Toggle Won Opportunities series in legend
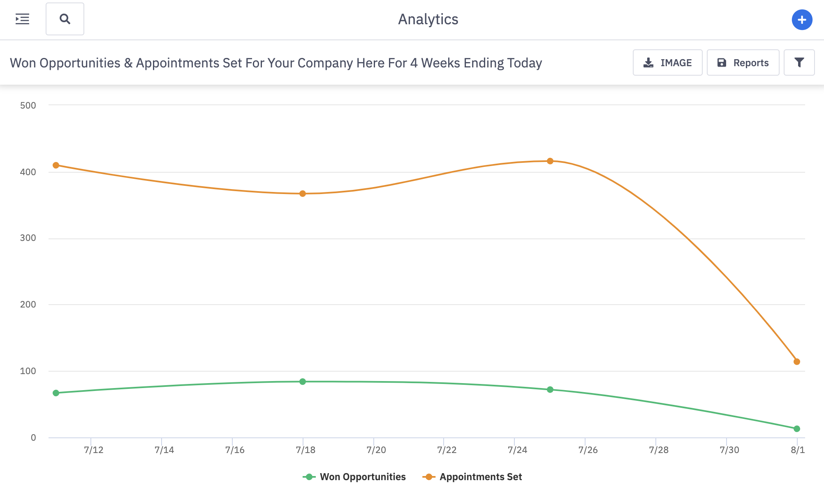The width and height of the screenshot is (824, 504). click(363, 477)
